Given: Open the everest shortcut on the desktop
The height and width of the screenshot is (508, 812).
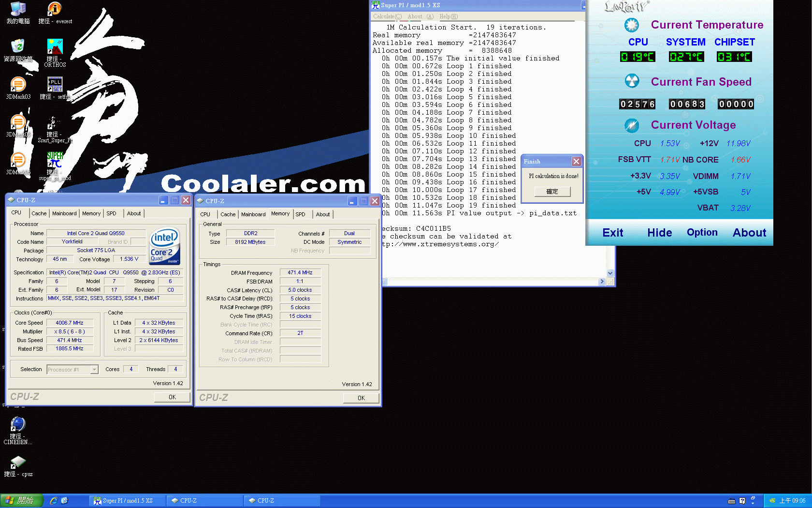Looking at the screenshot, I should pyautogui.click(x=55, y=9).
